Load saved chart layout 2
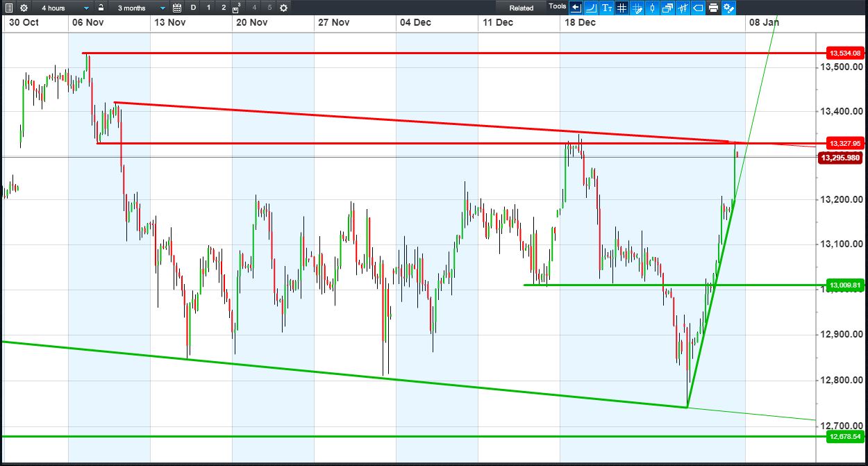Screen dimensions: 868x466 click(x=223, y=8)
